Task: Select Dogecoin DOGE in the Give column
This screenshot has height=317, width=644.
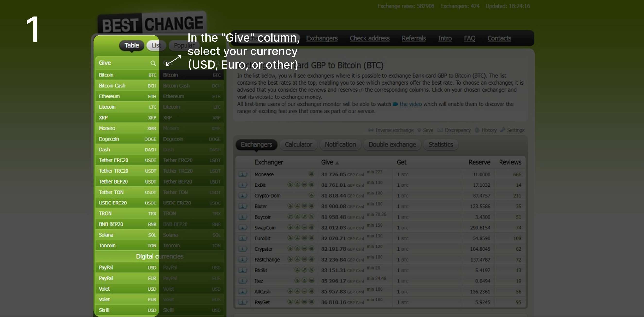Action: coord(127,139)
